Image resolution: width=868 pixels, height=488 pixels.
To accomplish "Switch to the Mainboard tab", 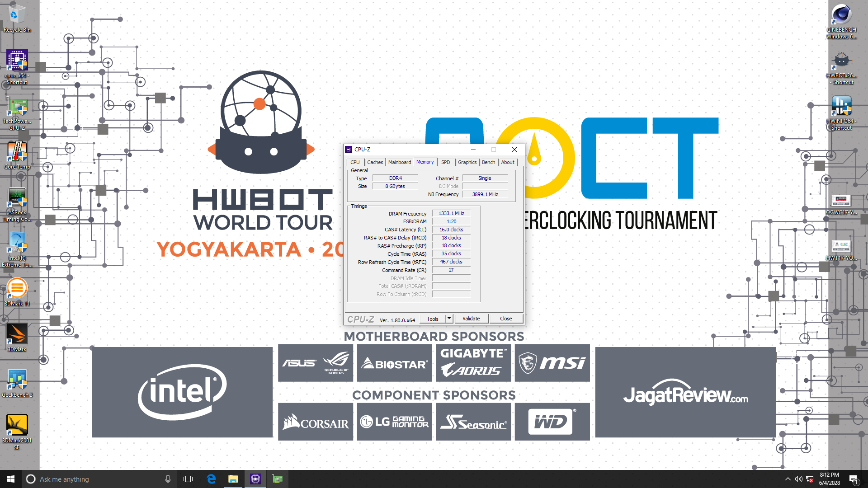I will point(400,162).
